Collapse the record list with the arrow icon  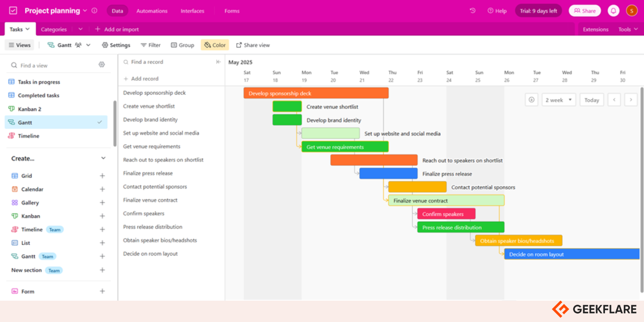pyautogui.click(x=218, y=62)
